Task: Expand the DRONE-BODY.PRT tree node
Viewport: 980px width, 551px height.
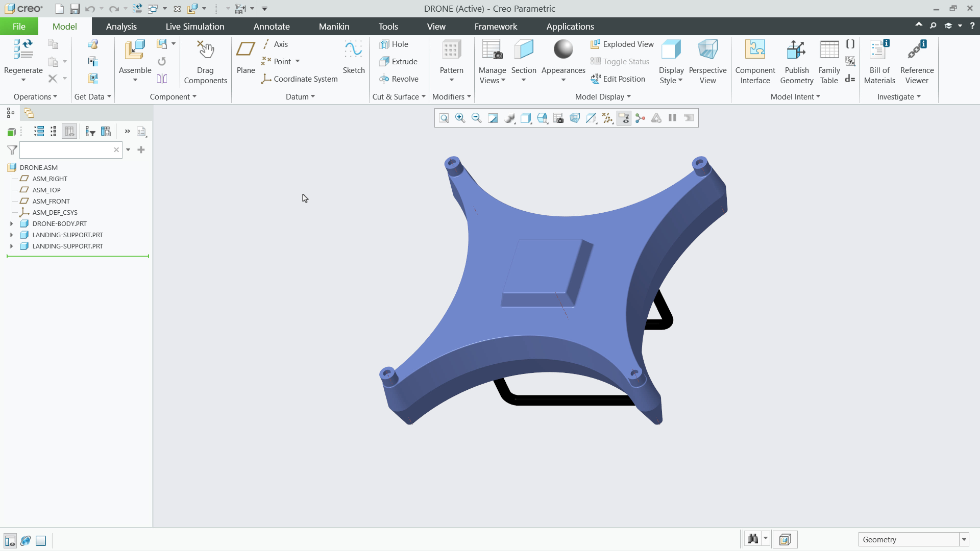Action: [12, 223]
